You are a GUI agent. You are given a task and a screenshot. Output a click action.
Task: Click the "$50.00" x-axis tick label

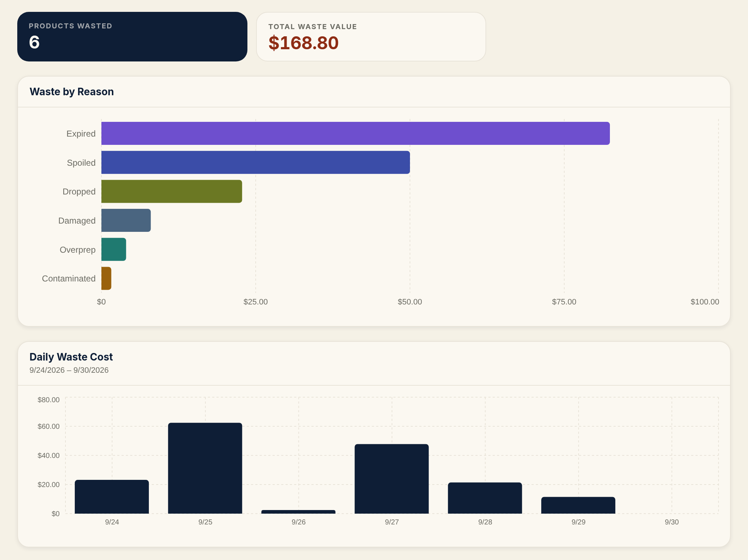pos(410,302)
